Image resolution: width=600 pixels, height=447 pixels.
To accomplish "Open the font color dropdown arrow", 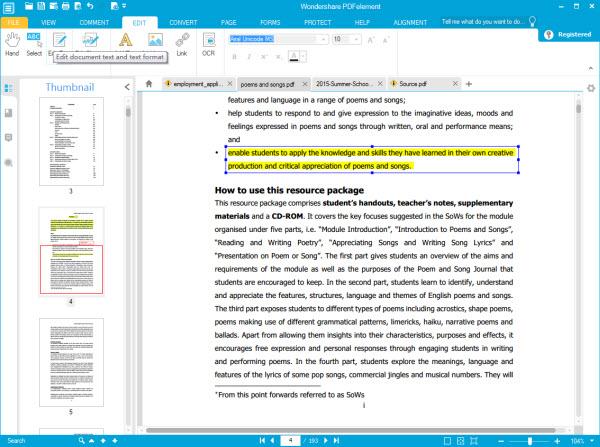I will click(x=303, y=57).
